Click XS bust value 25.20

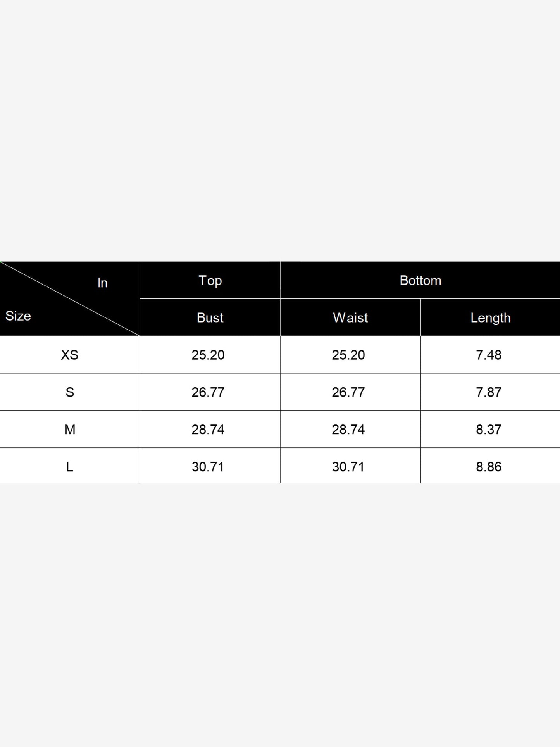[x=208, y=355]
